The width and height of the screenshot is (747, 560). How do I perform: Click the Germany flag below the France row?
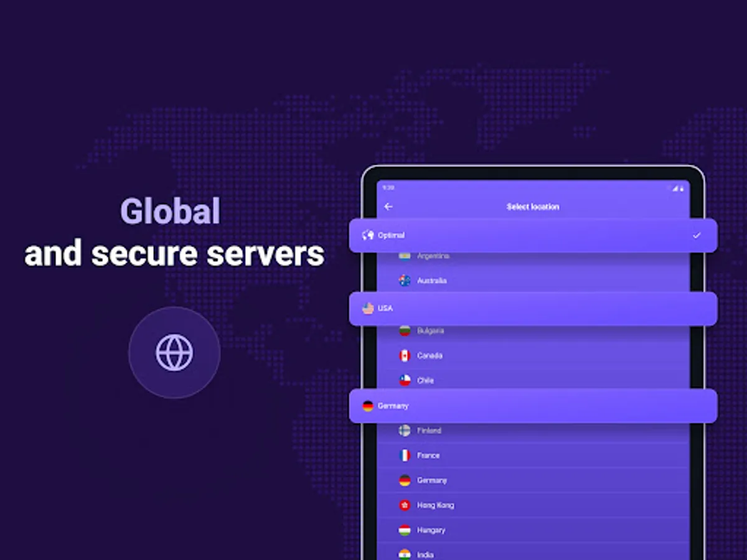tap(405, 480)
